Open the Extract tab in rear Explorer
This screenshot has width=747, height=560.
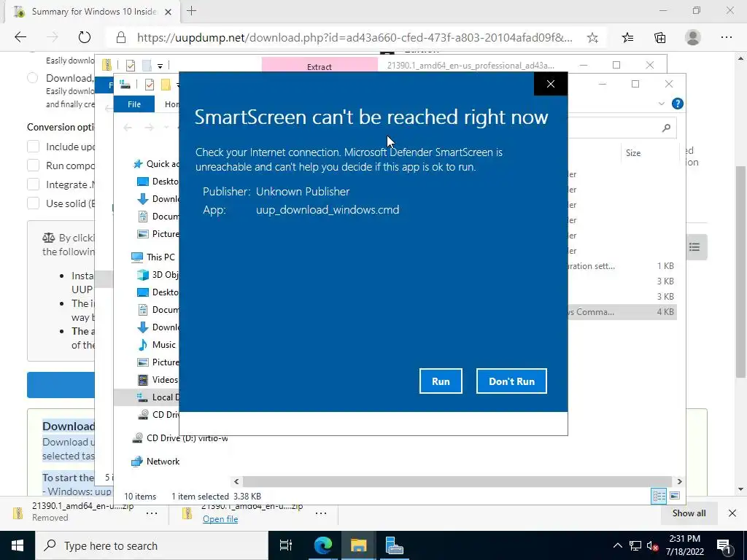[320, 66]
